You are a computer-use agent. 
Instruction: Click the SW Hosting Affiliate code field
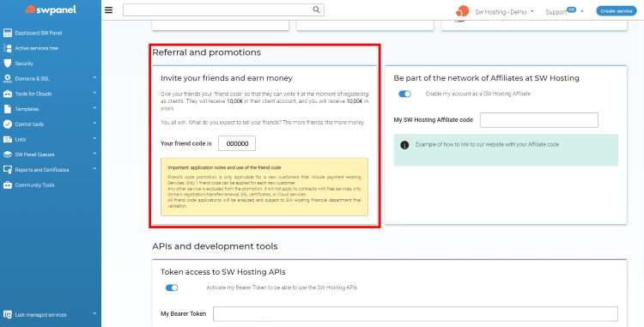tap(539, 120)
